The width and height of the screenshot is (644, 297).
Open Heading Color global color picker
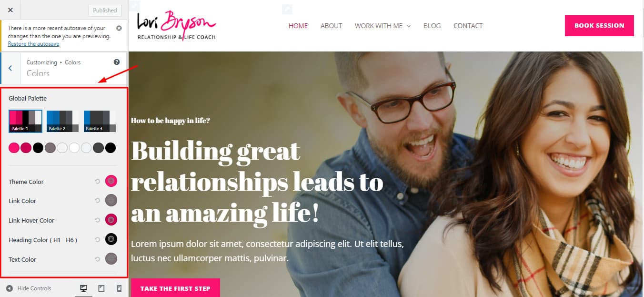111,239
